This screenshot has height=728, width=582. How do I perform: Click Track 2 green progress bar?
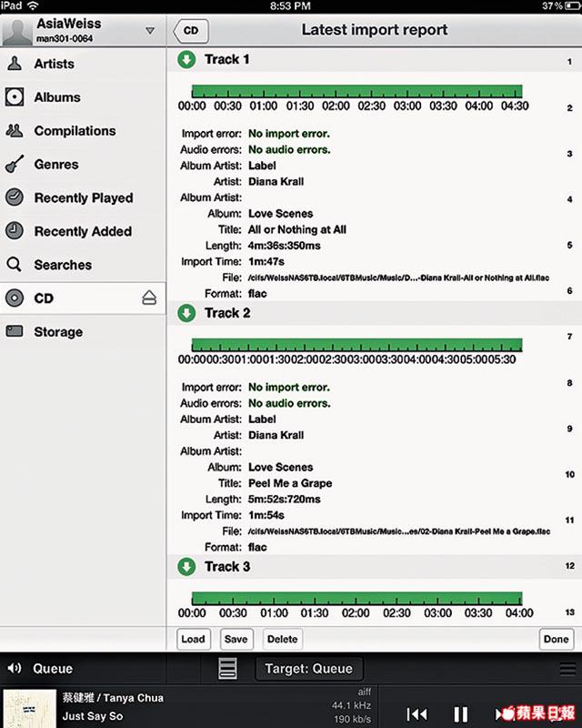pos(356,345)
